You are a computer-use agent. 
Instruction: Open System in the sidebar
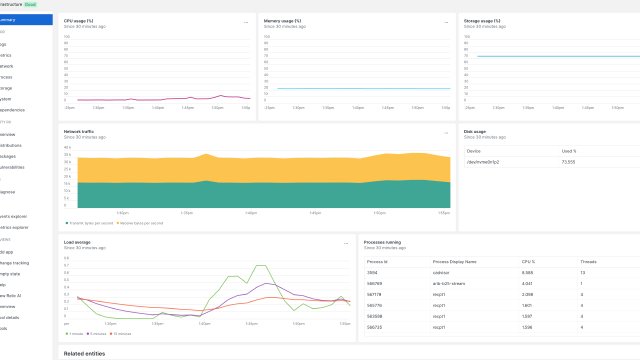[6, 99]
